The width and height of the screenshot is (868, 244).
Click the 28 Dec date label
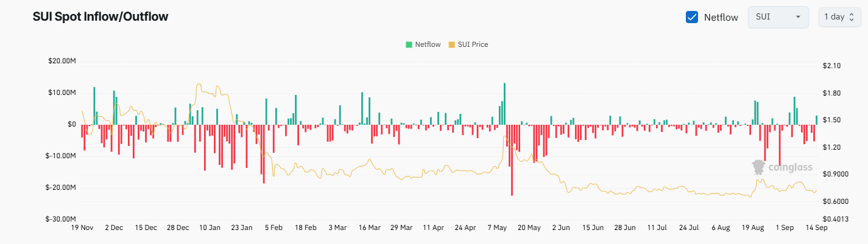178,228
